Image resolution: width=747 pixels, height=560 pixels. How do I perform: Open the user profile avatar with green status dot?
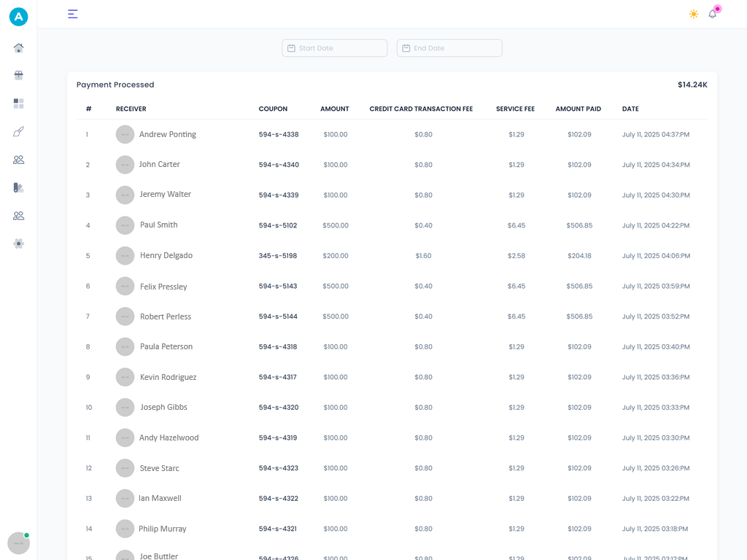tap(18, 543)
